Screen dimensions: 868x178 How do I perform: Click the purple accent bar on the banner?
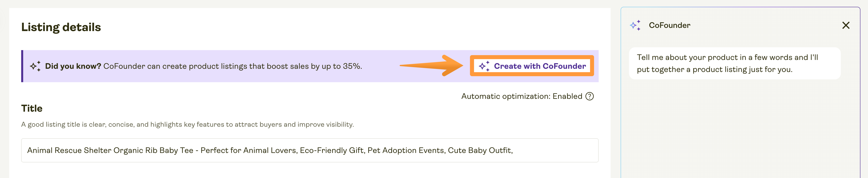pyautogui.click(x=23, y=66)
